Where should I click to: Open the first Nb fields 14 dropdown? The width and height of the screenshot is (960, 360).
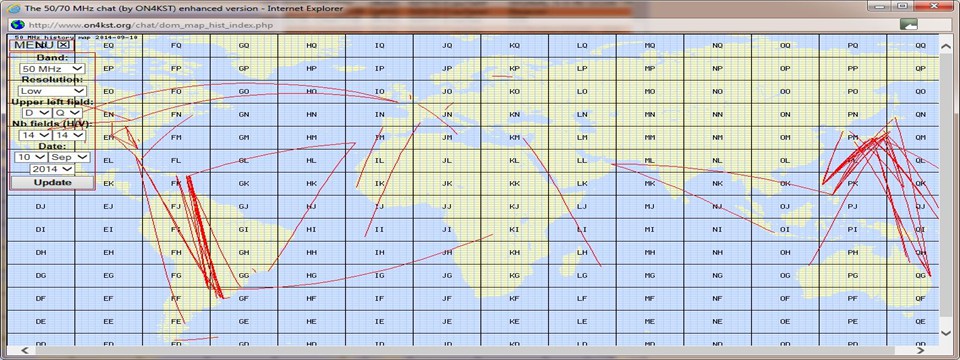click(x=36, y=135)
